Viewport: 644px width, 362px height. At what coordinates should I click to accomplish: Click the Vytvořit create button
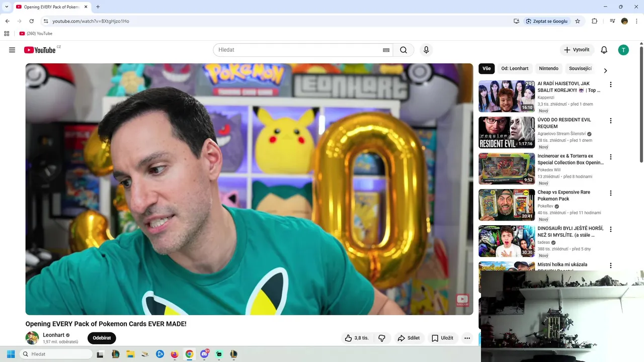(x=577, y=50)
